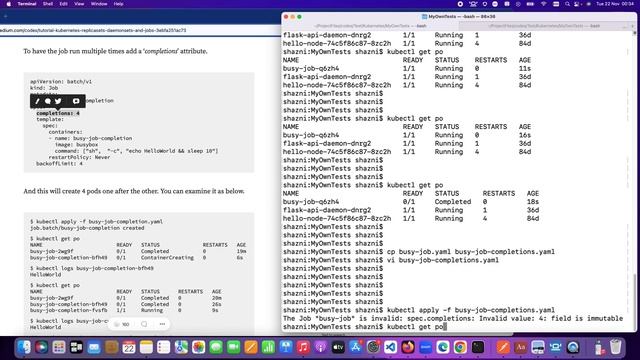Screen dimensions: 640x360
Task: Click the 'kubectl get po' prompt line at bottom
Action: coord(364,327)
